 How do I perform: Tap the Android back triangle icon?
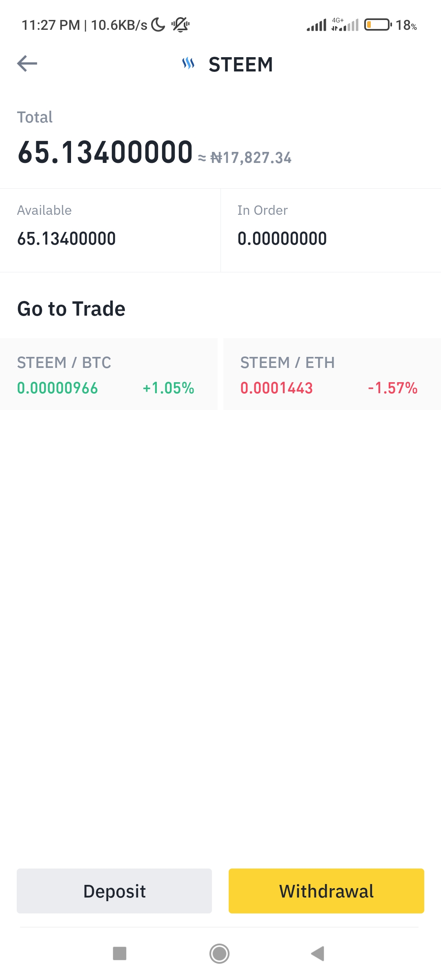[318, 953]
